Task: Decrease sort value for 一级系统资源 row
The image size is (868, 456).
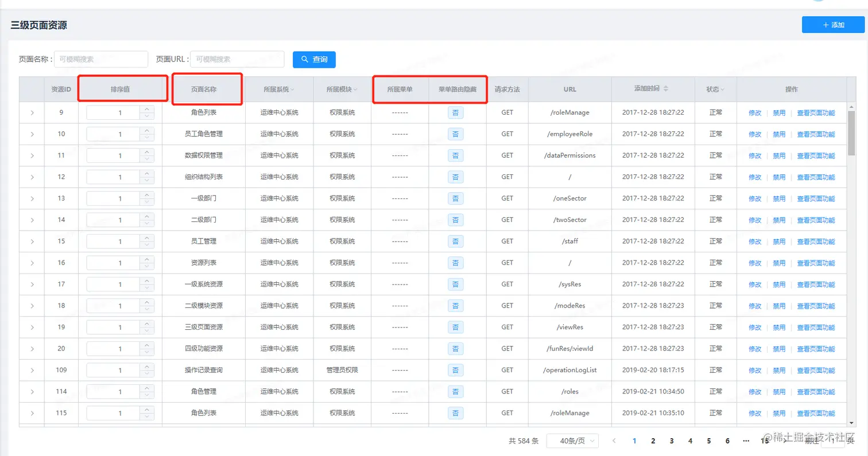Action: (x=148, y=288)
